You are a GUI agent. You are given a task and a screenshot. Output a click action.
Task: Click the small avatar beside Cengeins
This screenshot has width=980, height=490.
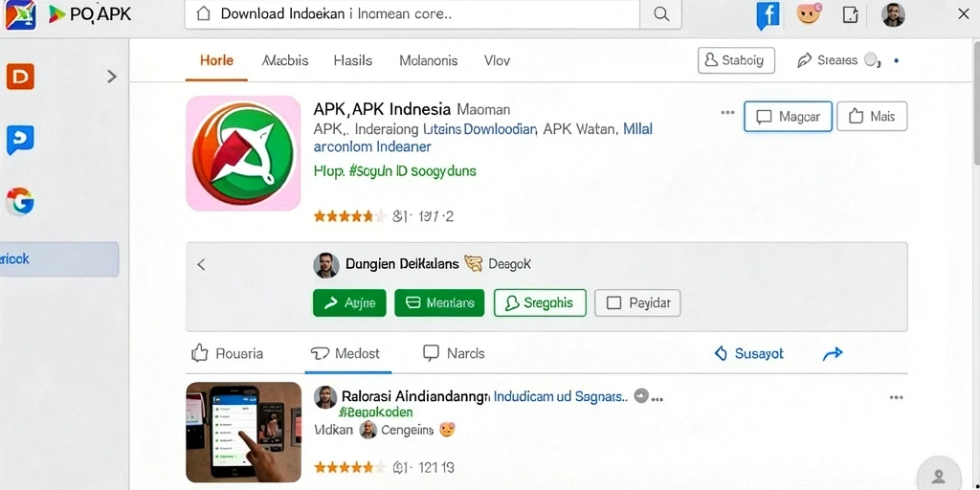368,430
